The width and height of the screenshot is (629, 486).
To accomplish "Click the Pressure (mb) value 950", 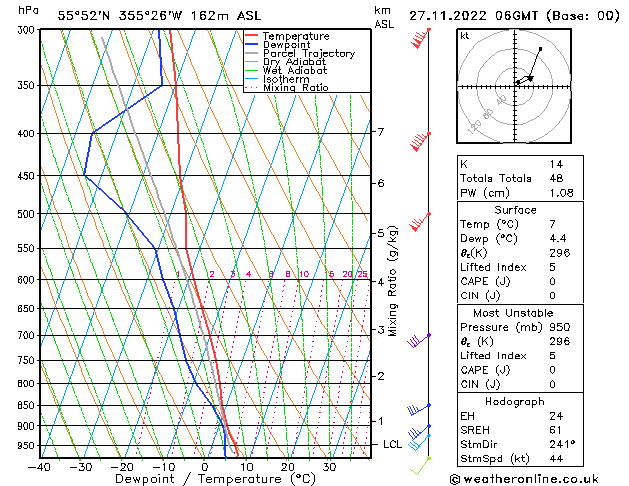I will (560, 327).
